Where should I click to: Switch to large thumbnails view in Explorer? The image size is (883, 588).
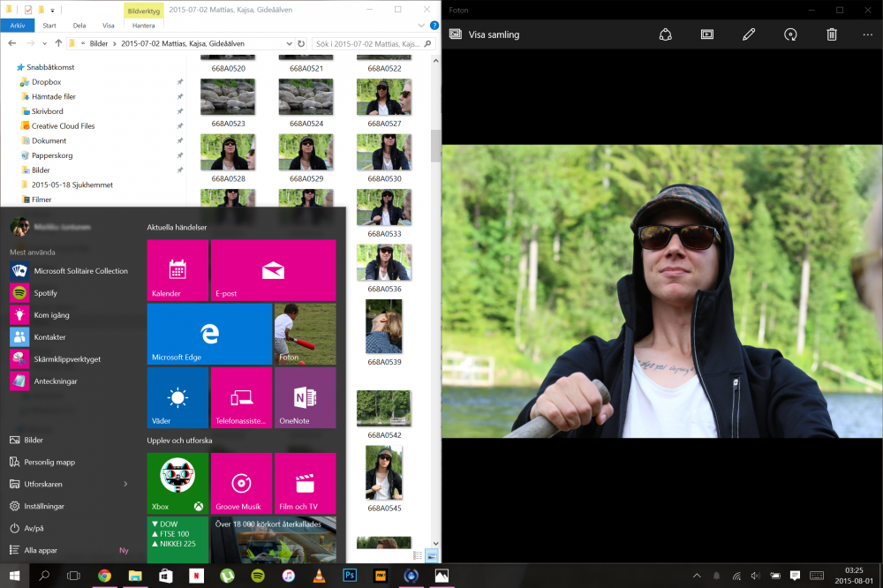[432, 555]
